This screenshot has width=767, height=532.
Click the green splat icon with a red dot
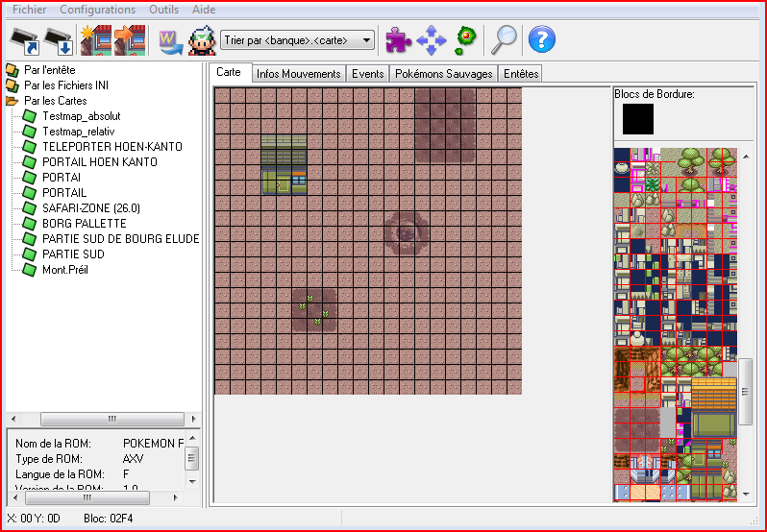(x=464, y=40)
